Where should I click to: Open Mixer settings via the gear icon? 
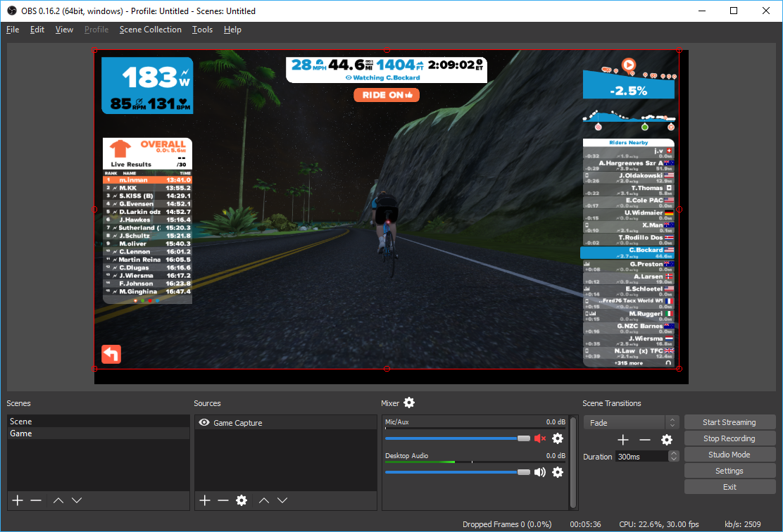coord(409,403)
